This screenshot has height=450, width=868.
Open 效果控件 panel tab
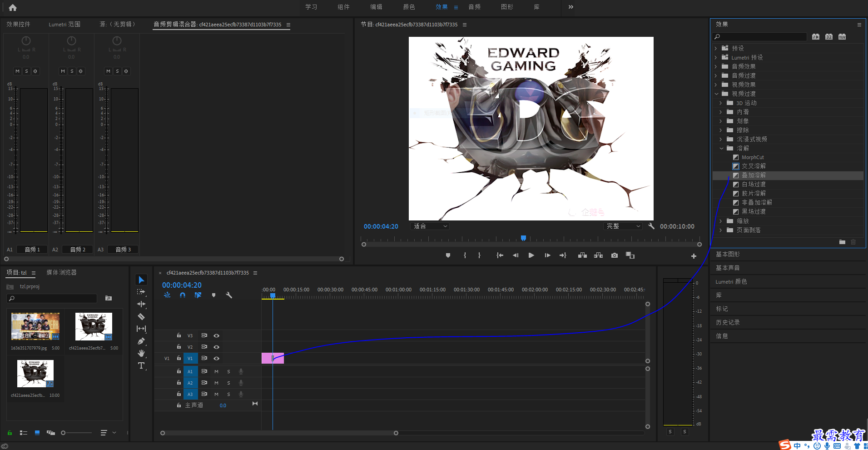[x=18, y=24]
